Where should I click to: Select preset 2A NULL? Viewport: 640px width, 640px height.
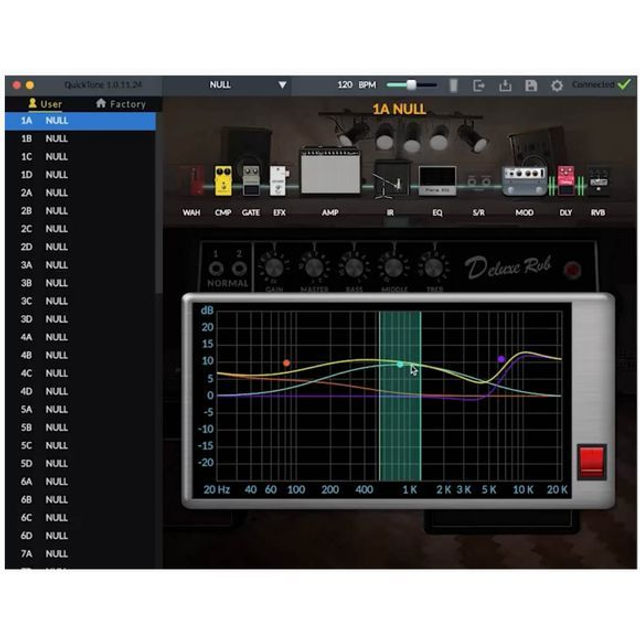click(80, 193)
